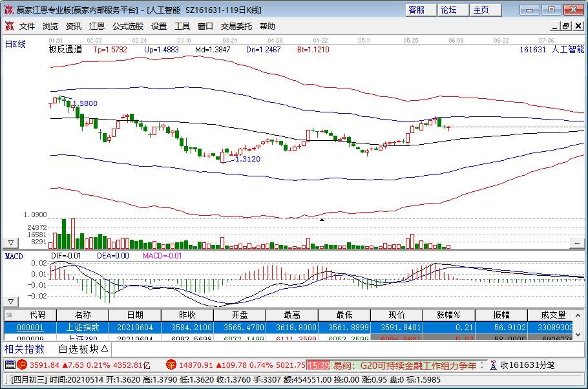The width and height of the screenshot is (588, 389).
Task: Sort table by 最低 column header
Action: click(344, 315)
